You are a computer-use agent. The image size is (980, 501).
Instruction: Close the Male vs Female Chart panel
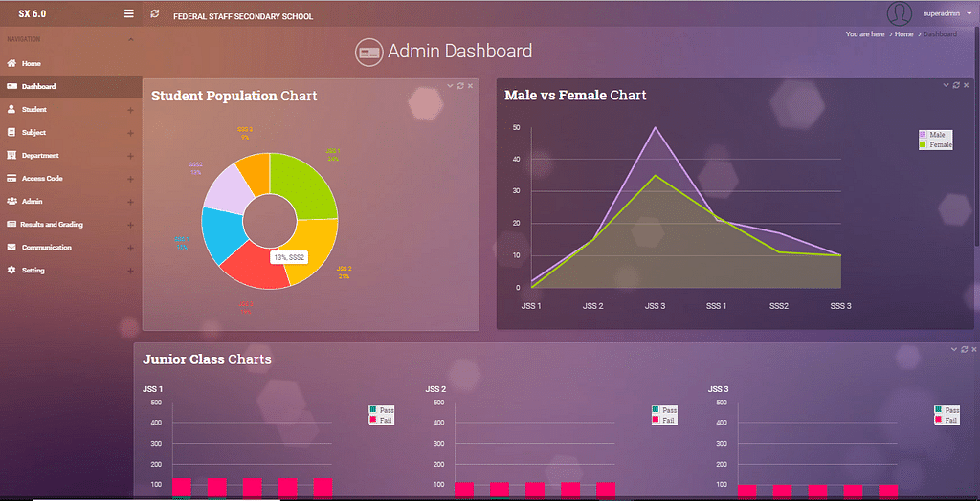point(965,85)
